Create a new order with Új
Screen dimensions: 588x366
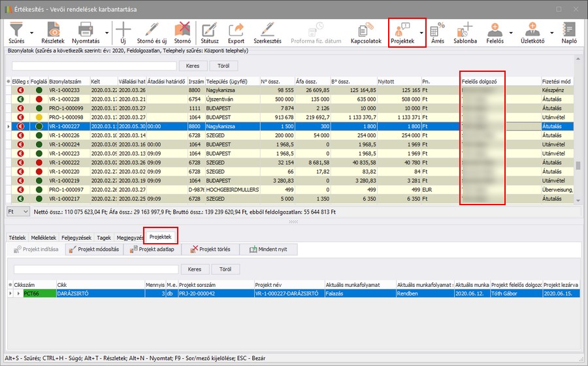tap(123, 33)
